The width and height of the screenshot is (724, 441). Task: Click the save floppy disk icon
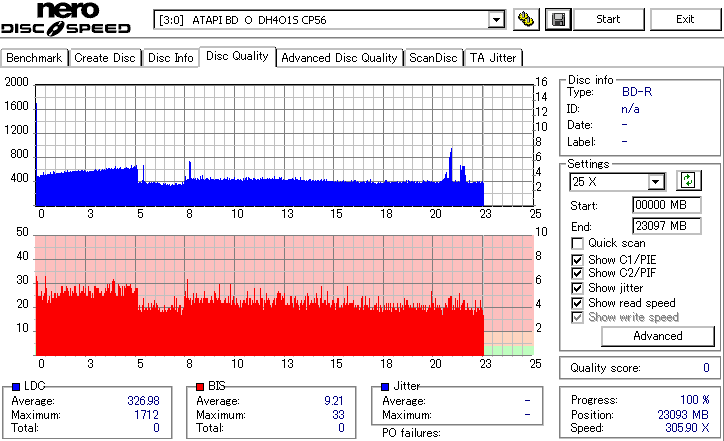coord(558,19)
